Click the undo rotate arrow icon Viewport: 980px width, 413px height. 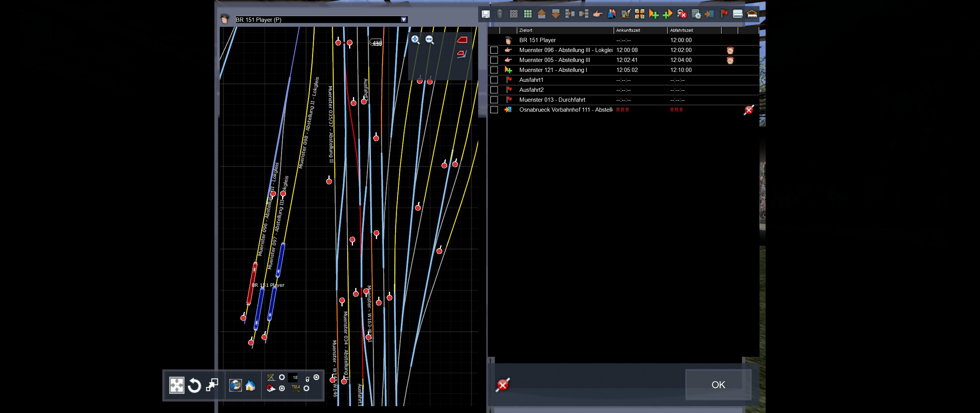(x=194, y=385)
